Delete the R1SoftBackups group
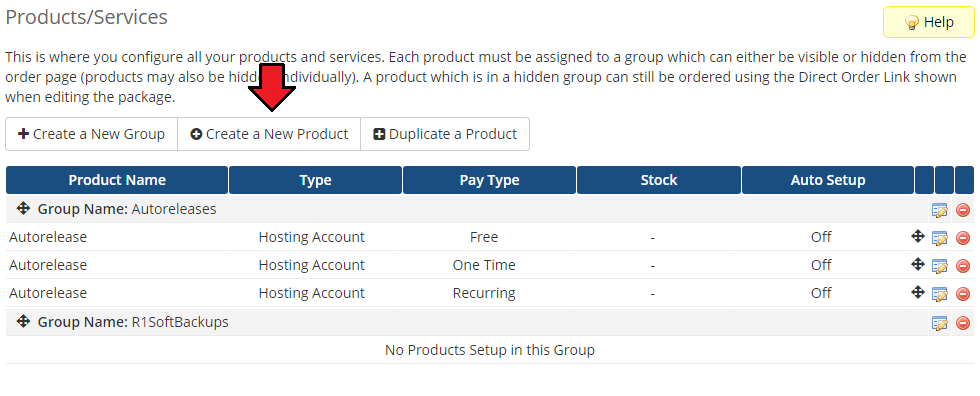The height and width of the screenshot is (396, 980). pos(963,323)
